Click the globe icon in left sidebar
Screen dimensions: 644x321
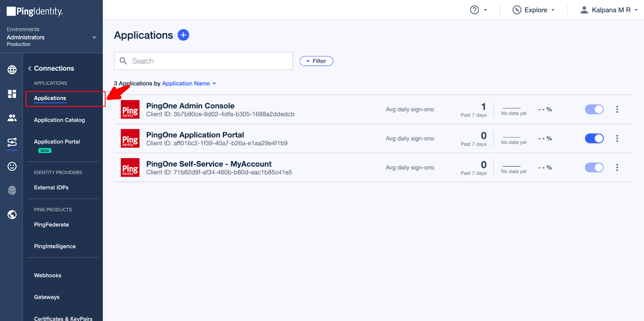tap(12, 70)
